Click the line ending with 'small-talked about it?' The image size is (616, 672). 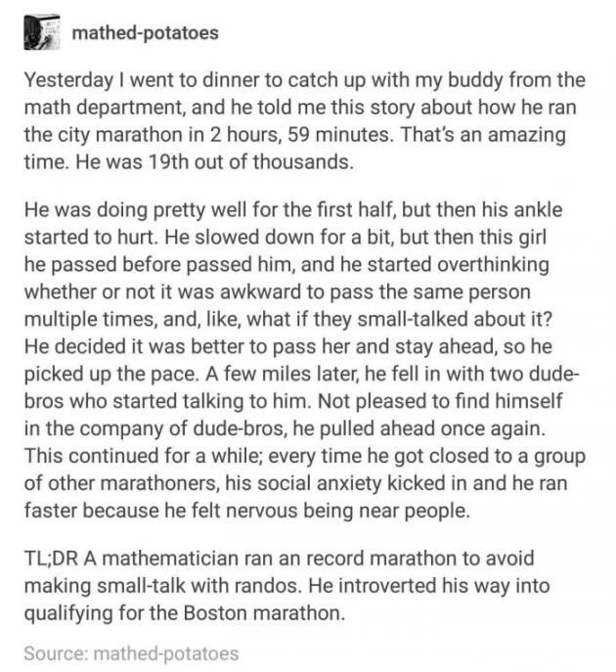pyautogui.click(x=287, y=319)
